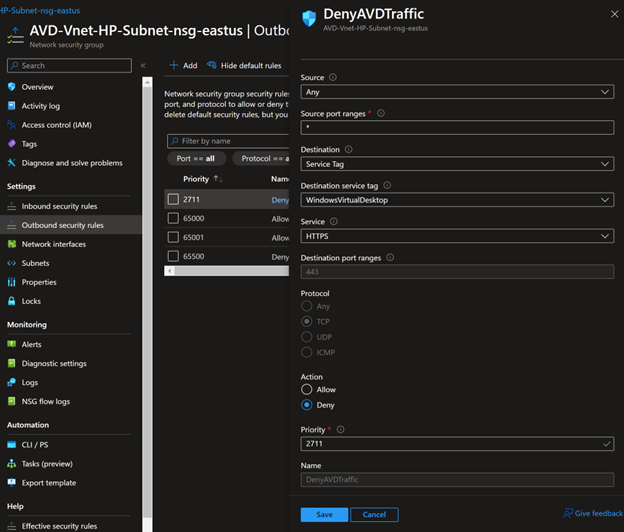Open the WindowsVirtualDesktop service tag dropdown
624x532 pixels.
(457, 200)
